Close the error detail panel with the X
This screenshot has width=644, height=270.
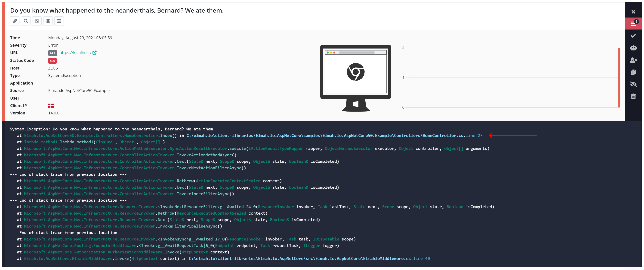[634, 11]
